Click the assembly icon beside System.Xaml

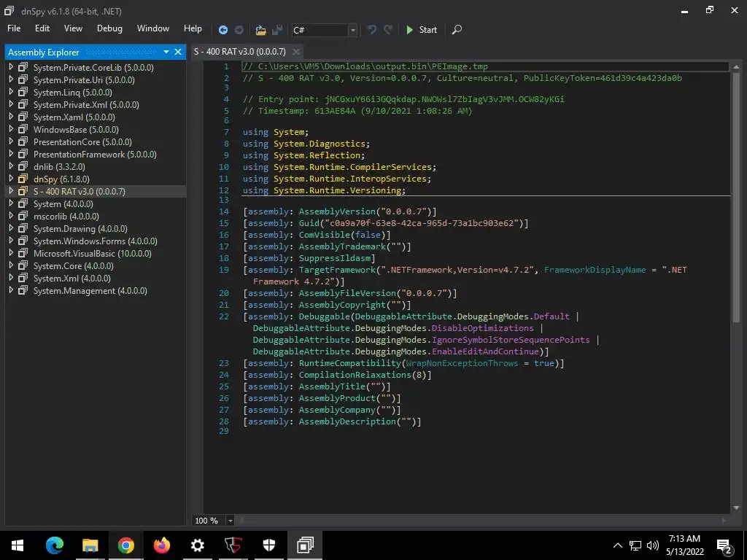23,117
